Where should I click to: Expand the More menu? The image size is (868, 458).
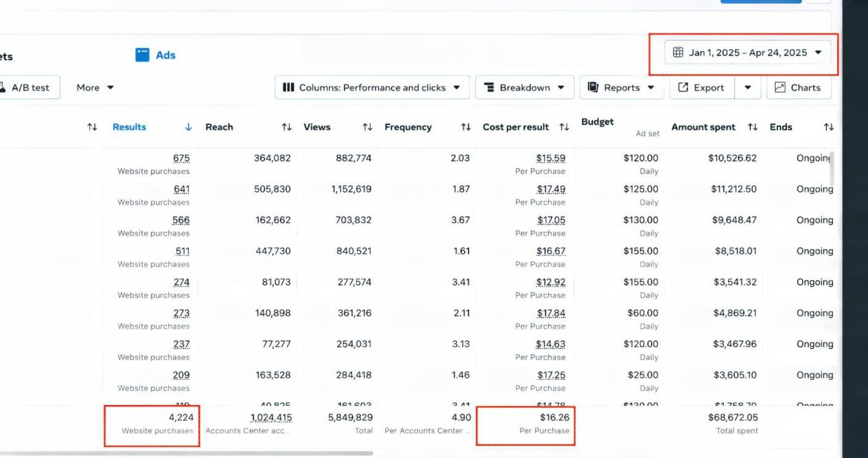[95, 87]
